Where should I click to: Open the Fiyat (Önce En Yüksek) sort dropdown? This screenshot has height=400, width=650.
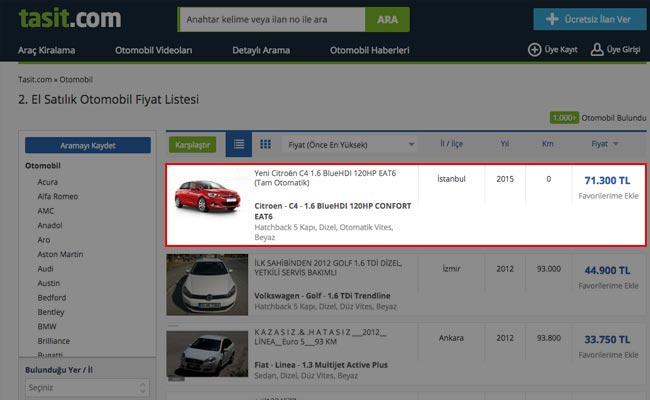coord(349,144)
